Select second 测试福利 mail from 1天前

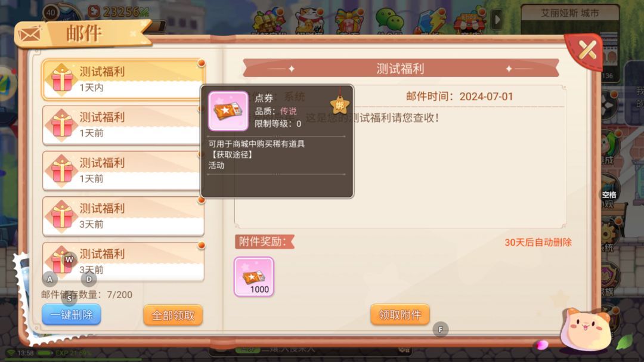pos(123,125)
